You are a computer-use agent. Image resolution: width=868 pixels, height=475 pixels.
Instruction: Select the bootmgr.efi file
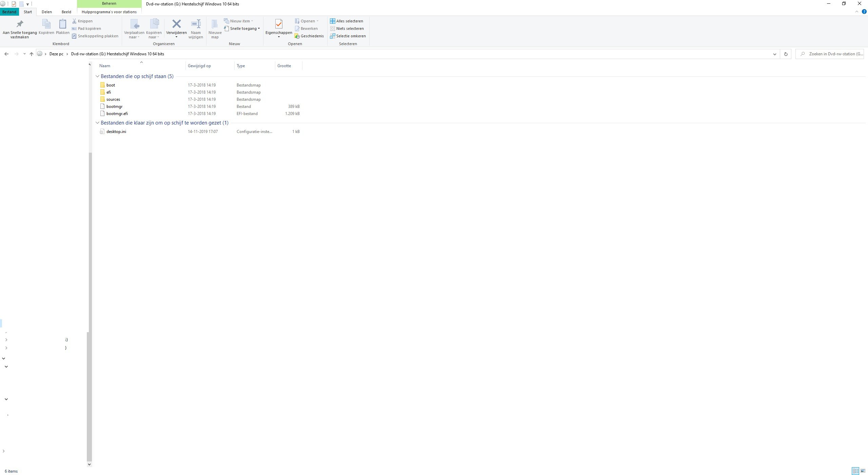[x=117, y=114]
